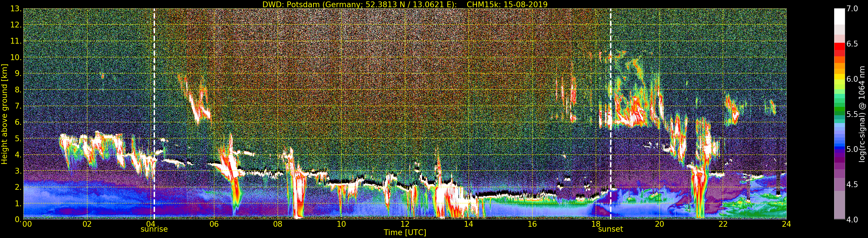Click time-axis tick "02"
868x238 pixels.
[87, 224]
